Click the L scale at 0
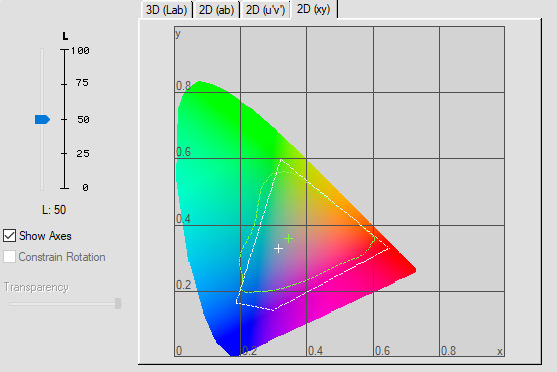The width and height of the screenshot is (557, 372). (85, 187)
